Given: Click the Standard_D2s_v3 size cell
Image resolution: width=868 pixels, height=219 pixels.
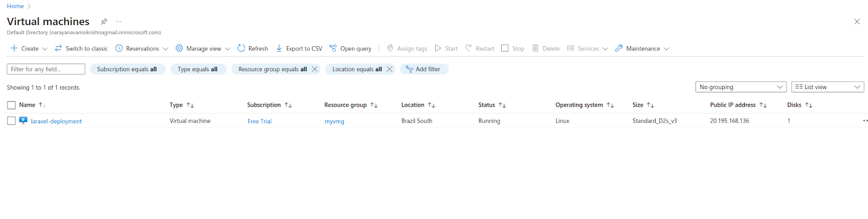Looking at the screenshot, I should 655,121.
